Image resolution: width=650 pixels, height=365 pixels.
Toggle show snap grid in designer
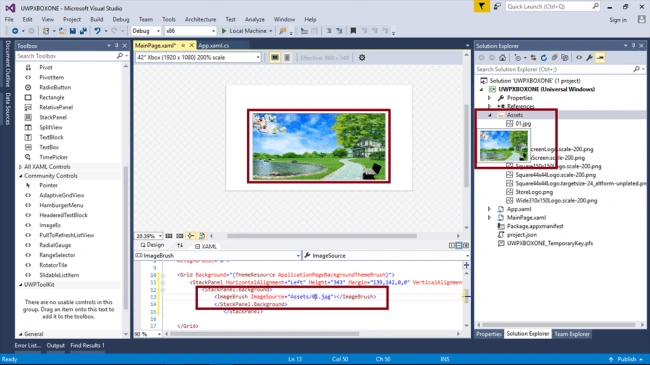tap(169, 236)
